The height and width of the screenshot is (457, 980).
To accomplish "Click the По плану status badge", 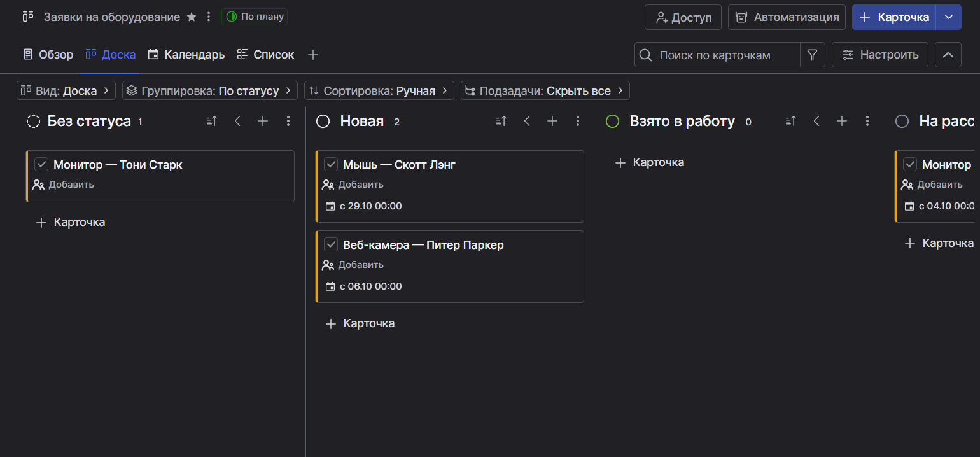I will [255, 17].
